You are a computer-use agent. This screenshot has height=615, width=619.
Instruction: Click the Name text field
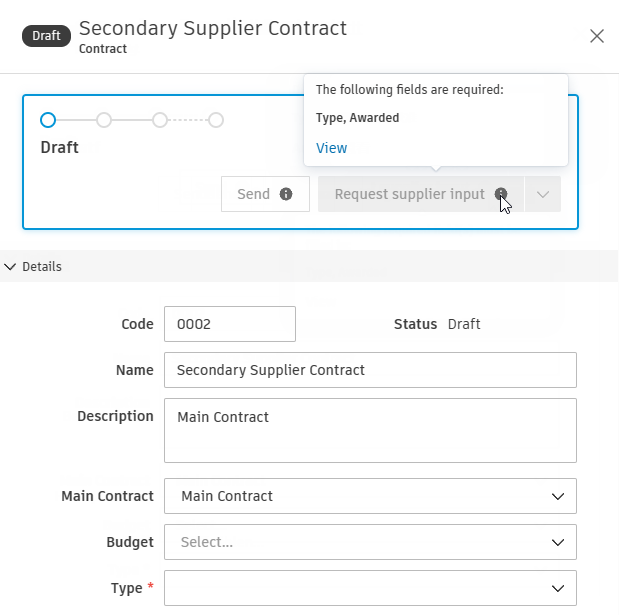[370, 370]
